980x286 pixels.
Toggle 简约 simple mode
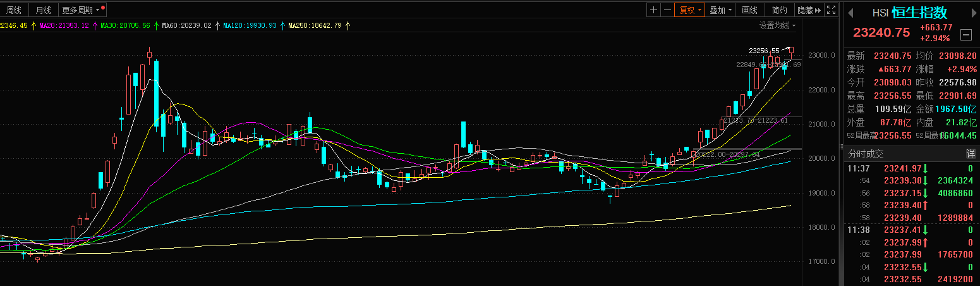pyautogui.click(x=780, y=9)
